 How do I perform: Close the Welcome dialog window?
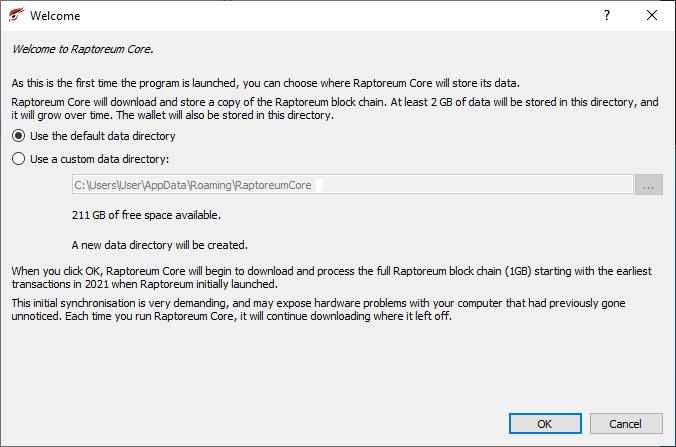652,16
